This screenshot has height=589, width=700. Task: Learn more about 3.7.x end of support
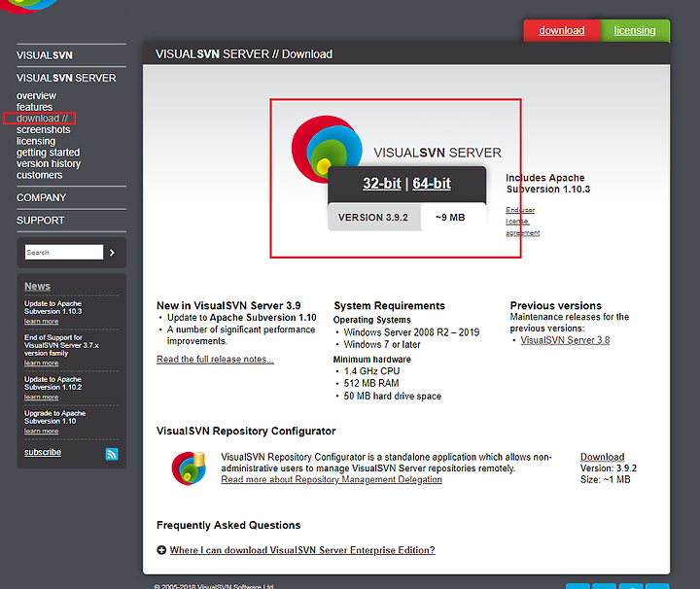pyautogui.click(x=41, y=364)
